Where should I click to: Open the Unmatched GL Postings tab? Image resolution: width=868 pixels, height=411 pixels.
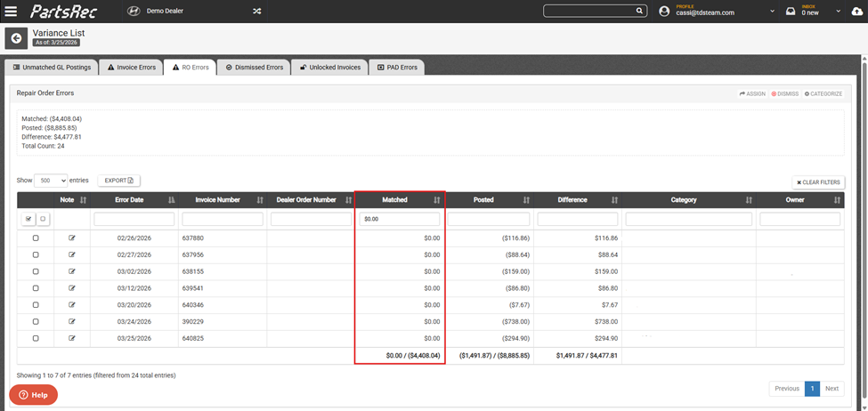[x=52, y=67]
